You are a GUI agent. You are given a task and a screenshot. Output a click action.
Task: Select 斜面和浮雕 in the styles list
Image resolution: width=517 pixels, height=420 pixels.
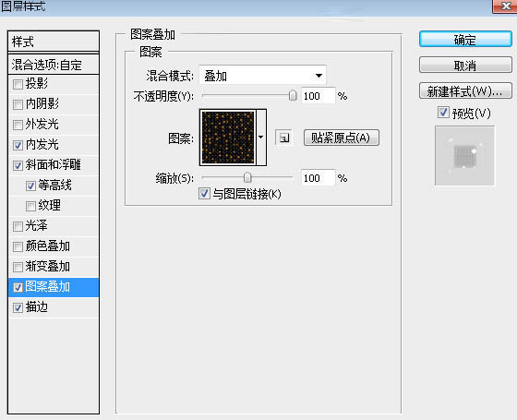click(54, 165)
